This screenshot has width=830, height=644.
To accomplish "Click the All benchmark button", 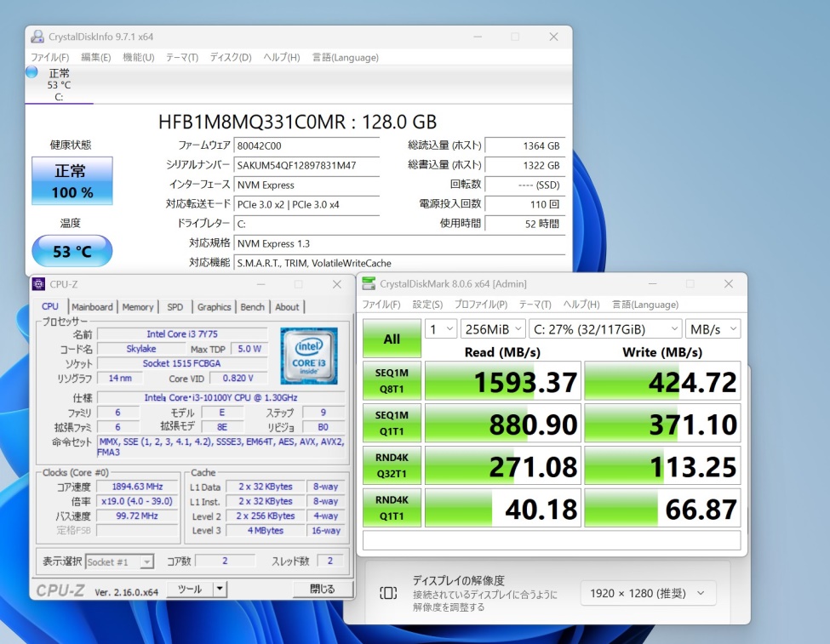I will (392, 339).
